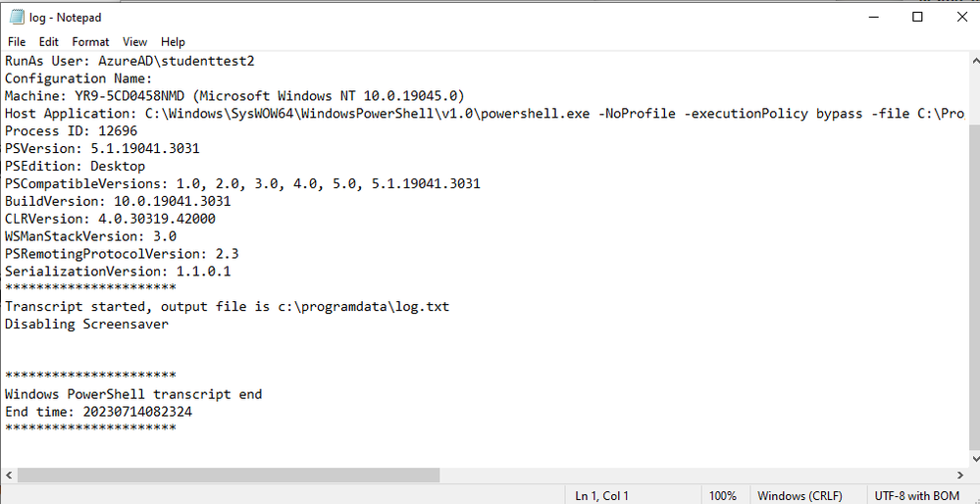Click the UTF-8 with BOM encoding field
This screenshot has width=980, height=504.
(917, 496)
